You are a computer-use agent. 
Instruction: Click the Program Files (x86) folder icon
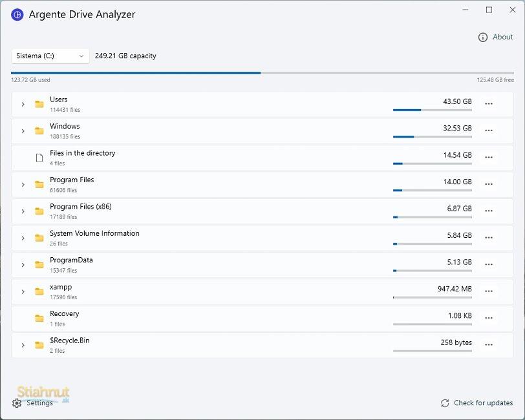coord(39,211)
